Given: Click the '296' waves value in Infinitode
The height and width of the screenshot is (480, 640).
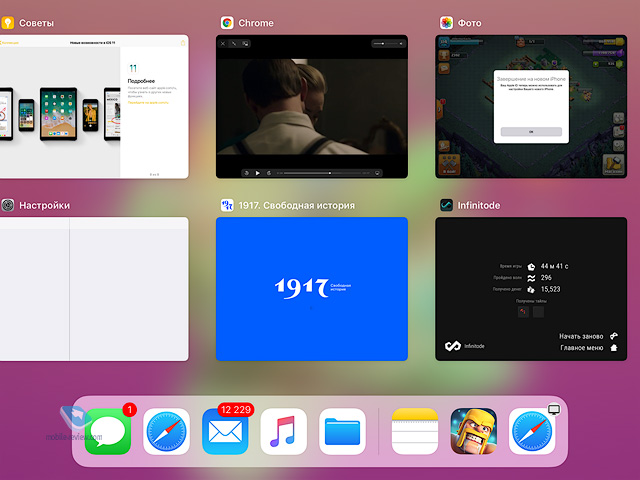Looking at the screenshot, I should (x=546, y=278).
